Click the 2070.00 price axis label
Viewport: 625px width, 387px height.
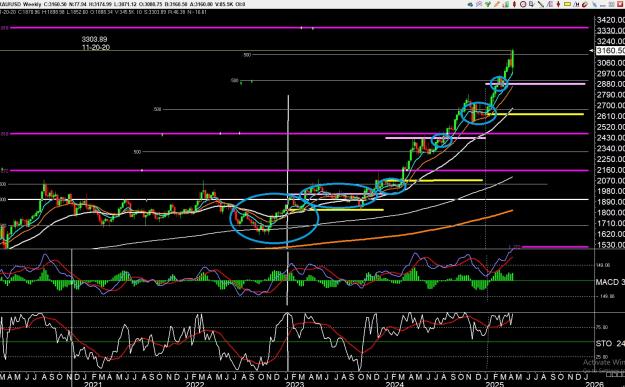[611, 181]
